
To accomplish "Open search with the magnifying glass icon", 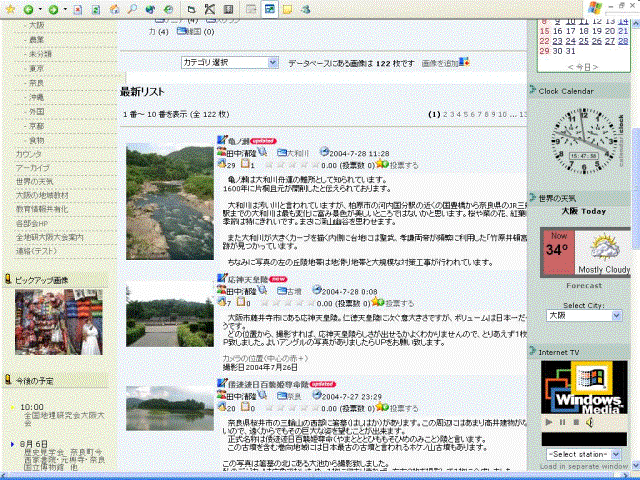I will [x=132, y=9].
